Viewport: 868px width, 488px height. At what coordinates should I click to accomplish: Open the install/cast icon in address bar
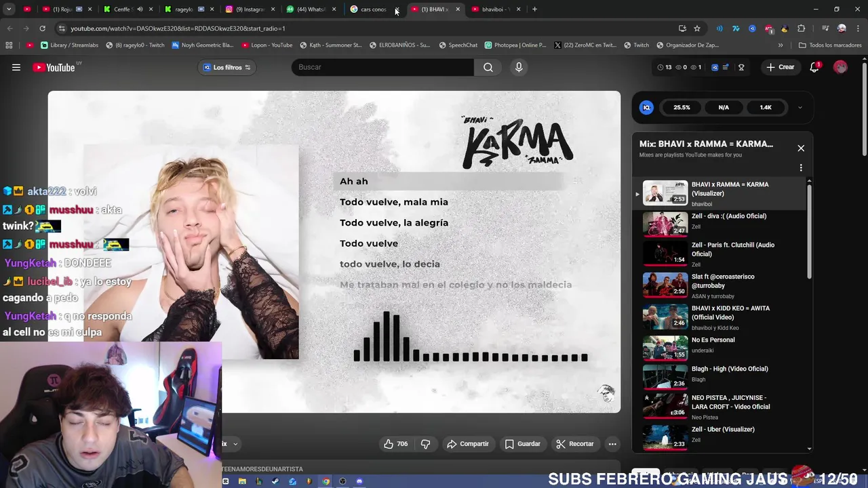point(682,28)
